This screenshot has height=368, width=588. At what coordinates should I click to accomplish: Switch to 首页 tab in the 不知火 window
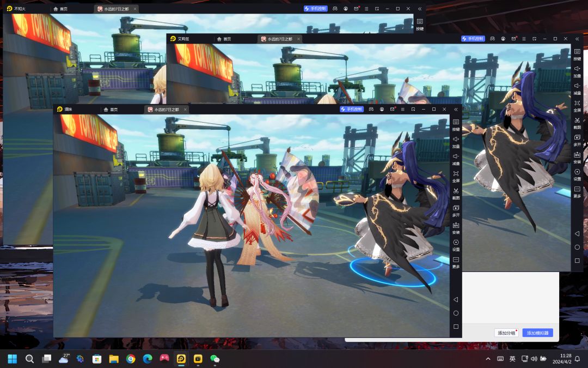point(61,9)
